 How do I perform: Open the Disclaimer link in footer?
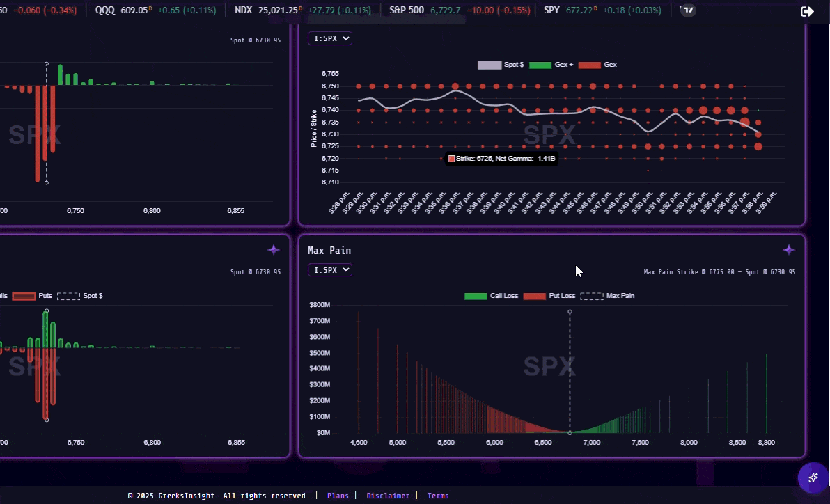pyautogui.click(x=388, y=496)
